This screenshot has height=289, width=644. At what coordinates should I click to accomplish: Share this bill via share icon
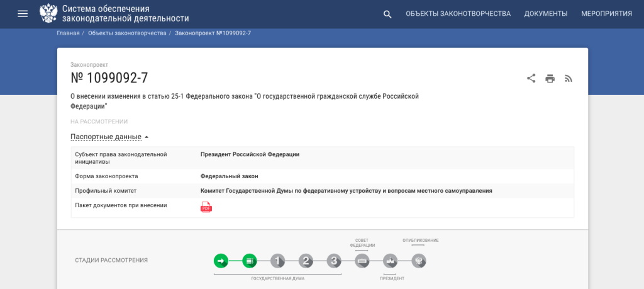pos(531,79)
